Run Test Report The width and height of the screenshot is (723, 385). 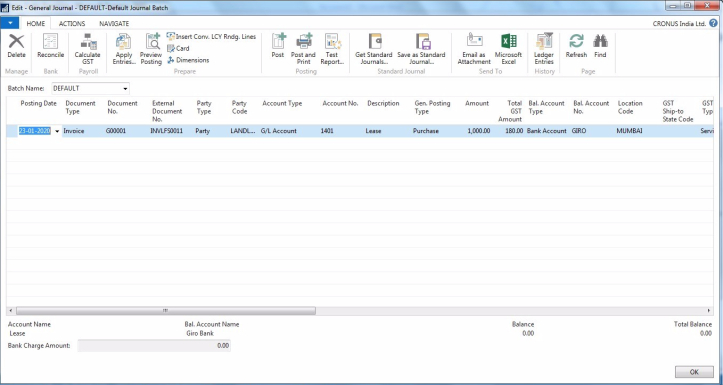(x=332, y=49)
